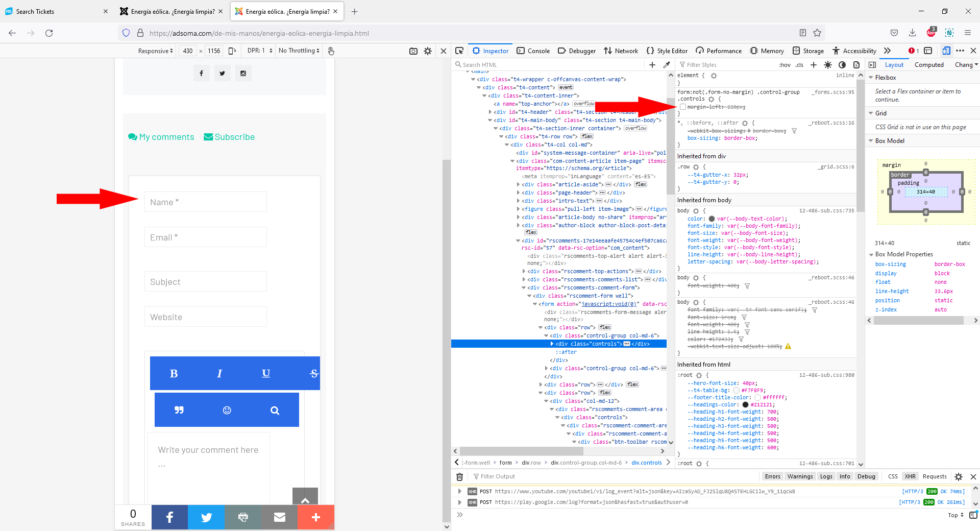Take a screenshot of the viewport
The image size is (980, 531).
(x=413, y=51)
